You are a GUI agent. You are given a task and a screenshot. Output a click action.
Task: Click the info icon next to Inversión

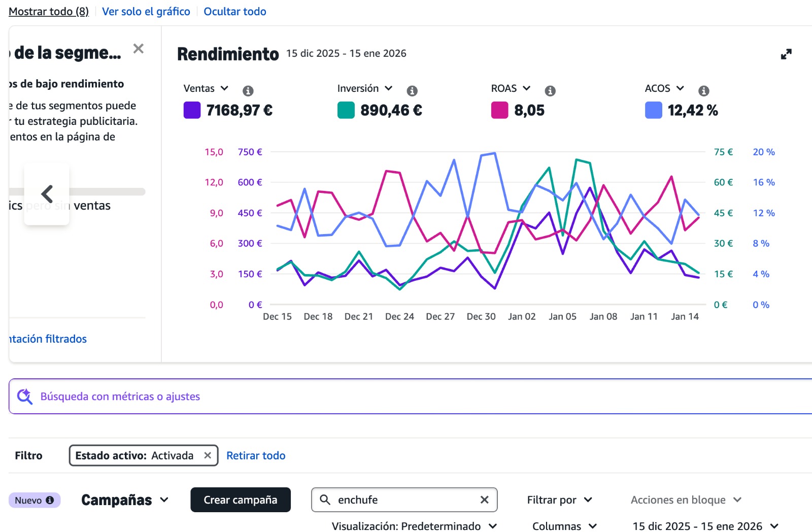pos(412,91)
